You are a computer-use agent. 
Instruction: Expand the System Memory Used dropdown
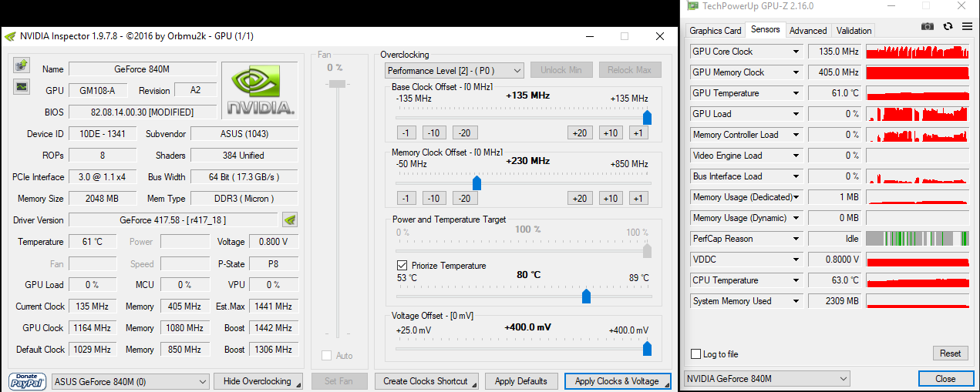pyautogui.click(x=796, y=301)
